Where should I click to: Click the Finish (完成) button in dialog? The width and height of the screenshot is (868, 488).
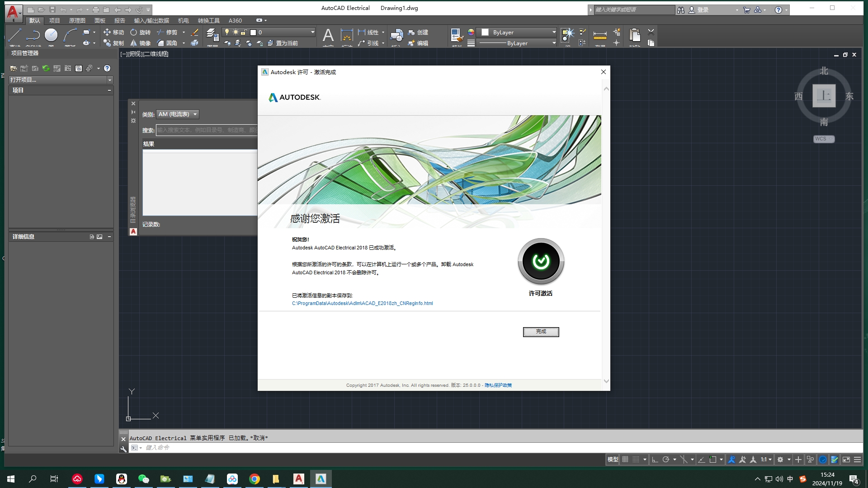point(541,332)
